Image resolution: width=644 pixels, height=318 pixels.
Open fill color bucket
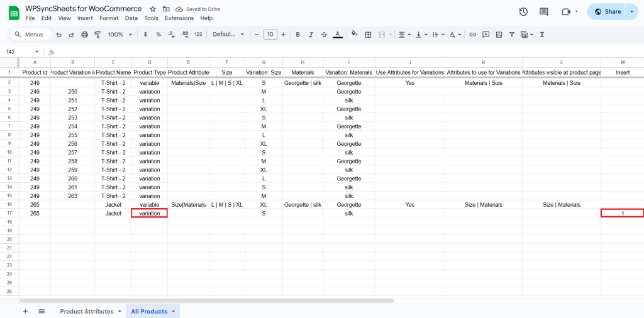(355, 35)
